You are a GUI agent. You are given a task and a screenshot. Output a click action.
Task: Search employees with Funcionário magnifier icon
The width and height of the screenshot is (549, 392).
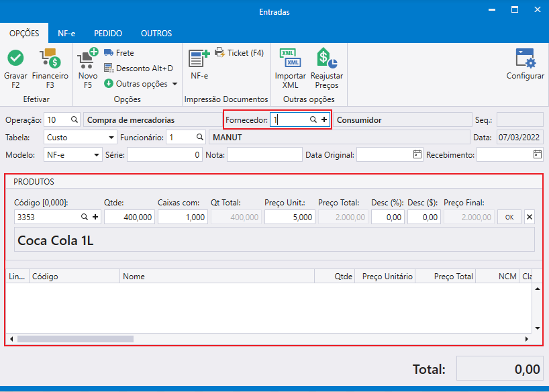[x=199, y=138]
